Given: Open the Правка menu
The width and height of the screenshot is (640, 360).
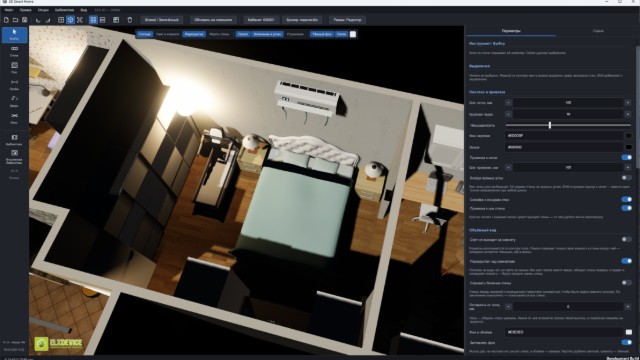Looking at the screenshot, I should point(25,10).
